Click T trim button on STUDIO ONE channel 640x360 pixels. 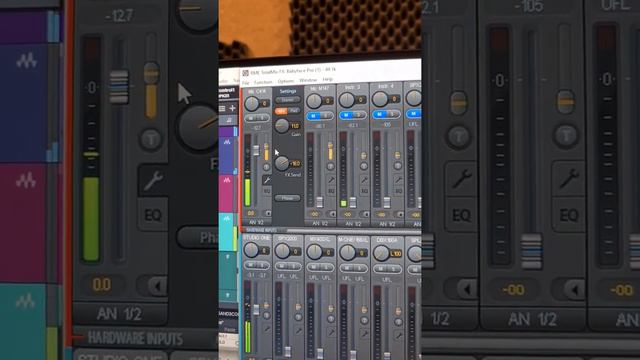coord(266,316)
